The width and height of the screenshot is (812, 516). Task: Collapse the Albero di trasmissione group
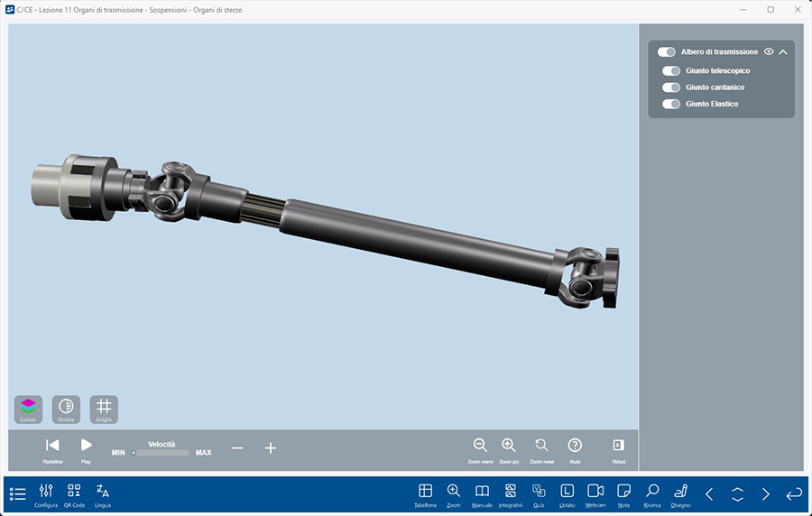[783, 52]
